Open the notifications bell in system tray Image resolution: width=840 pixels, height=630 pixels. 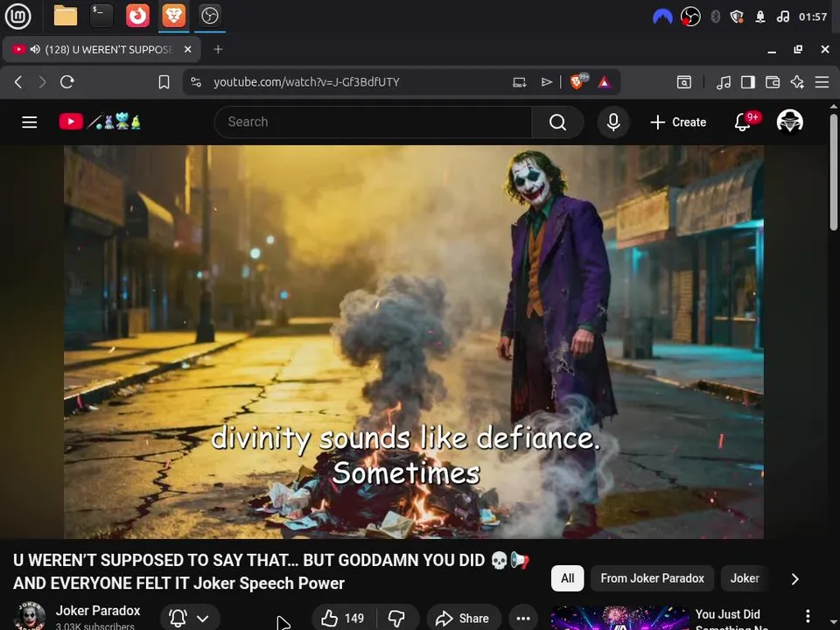click(x=760, y=17)
